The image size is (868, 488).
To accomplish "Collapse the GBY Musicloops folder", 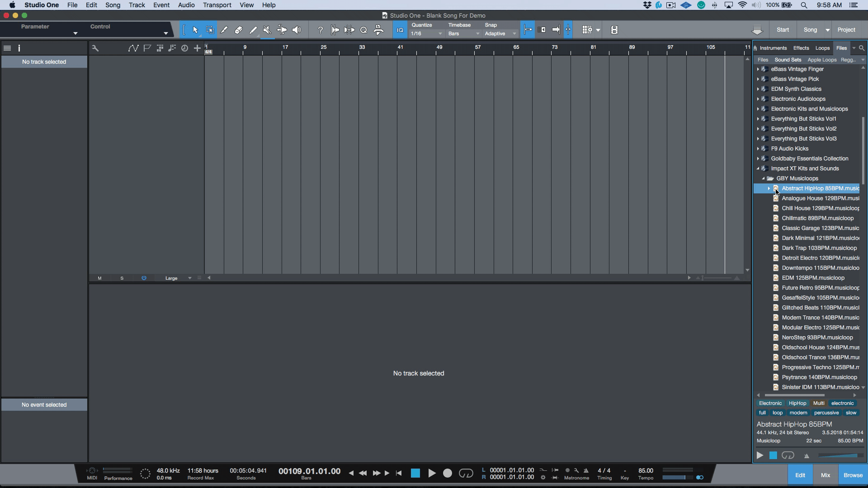I will tap(764, 178).
